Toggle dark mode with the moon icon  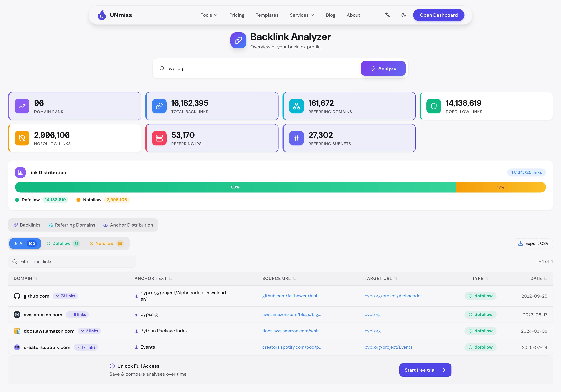[404, 15]
